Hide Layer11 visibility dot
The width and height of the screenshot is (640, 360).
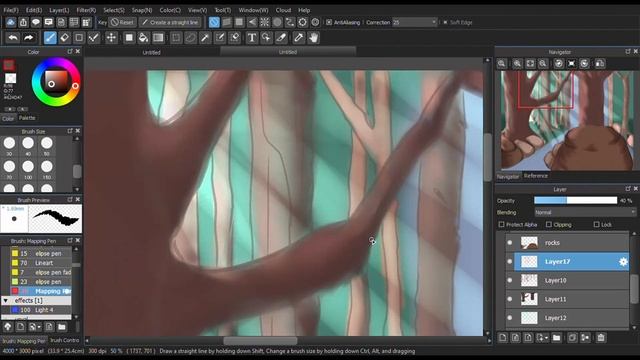click(x=509, y=299)
